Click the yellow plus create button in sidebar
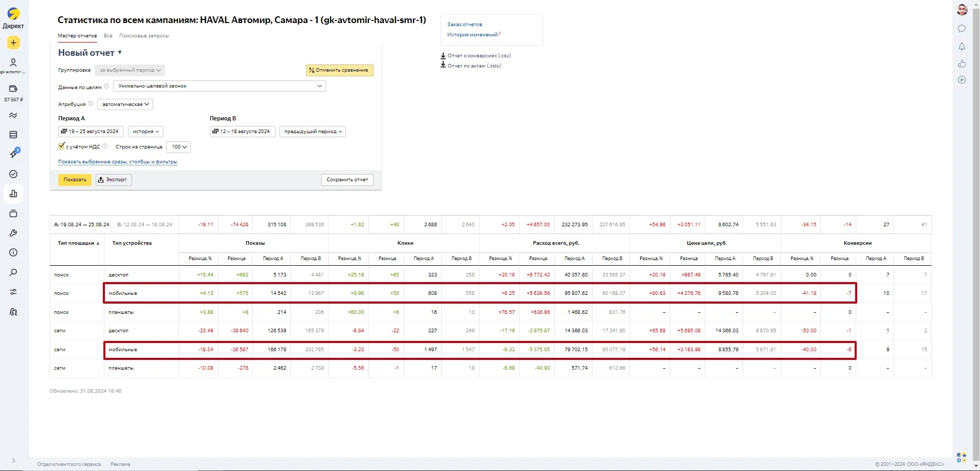 click(13, 43)
